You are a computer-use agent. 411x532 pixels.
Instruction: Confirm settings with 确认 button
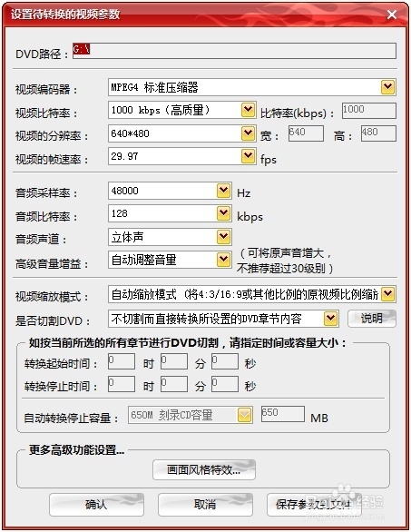(x=97, y=505)
